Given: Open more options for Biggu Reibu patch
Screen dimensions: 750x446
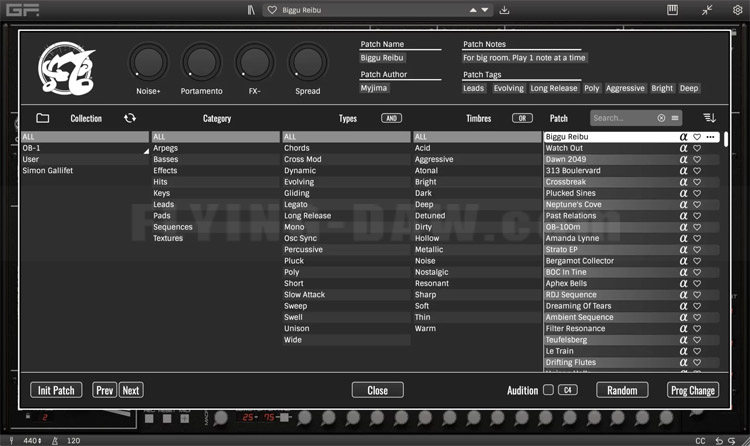Looking at the screenshot, I should (710, 137).
